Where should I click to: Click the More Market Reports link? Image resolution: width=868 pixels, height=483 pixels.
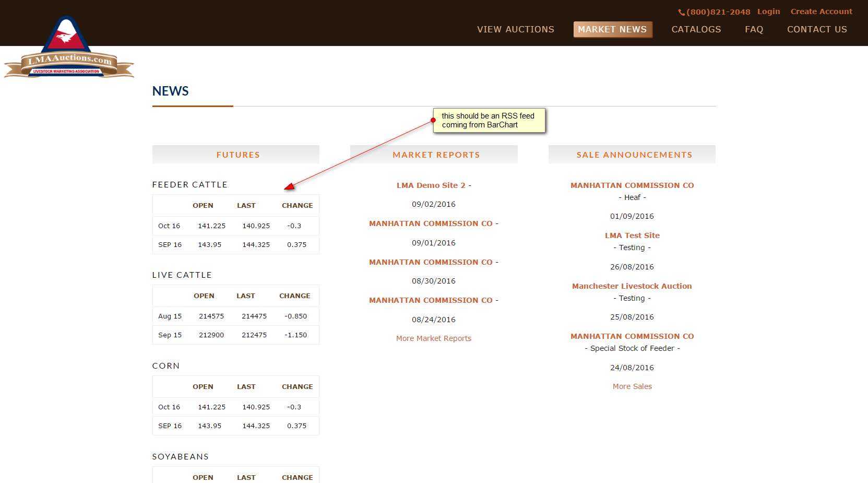pos(433,338)
